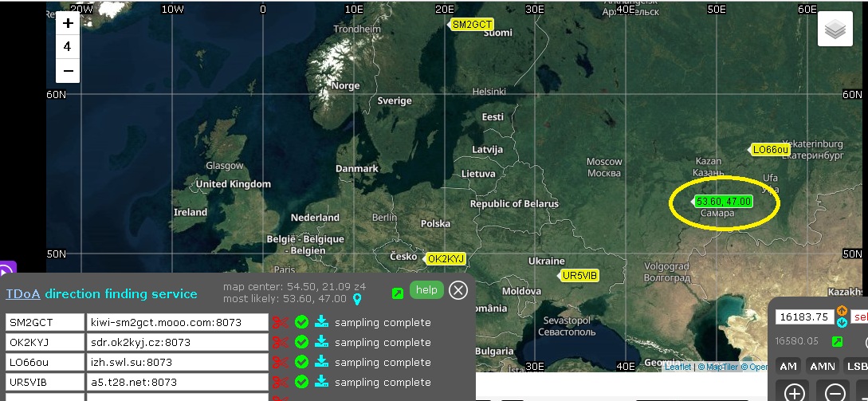
Task: Click the purple icon at left edge
Action: [x=6, y=271]
